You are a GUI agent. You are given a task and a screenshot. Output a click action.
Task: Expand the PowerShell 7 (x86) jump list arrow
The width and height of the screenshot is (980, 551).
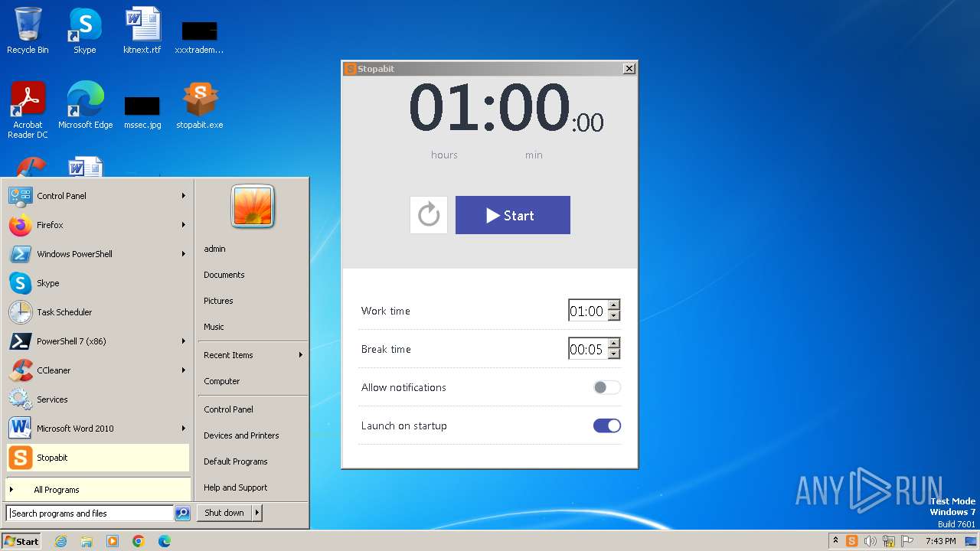click(184, 341)
